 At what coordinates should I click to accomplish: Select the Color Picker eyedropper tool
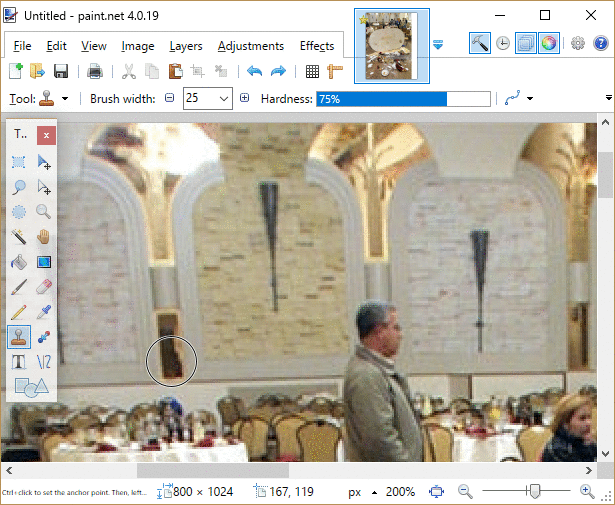pos(44,312)
